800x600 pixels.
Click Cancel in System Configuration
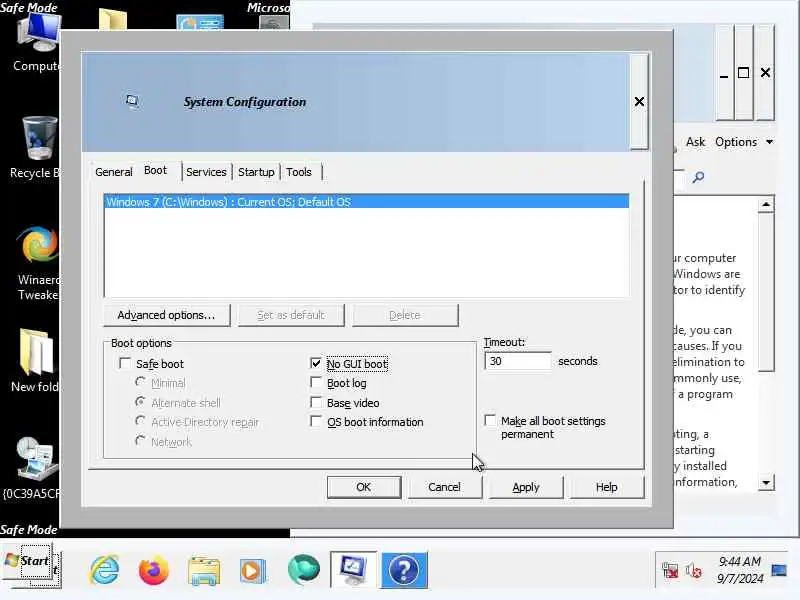point(444,487)
